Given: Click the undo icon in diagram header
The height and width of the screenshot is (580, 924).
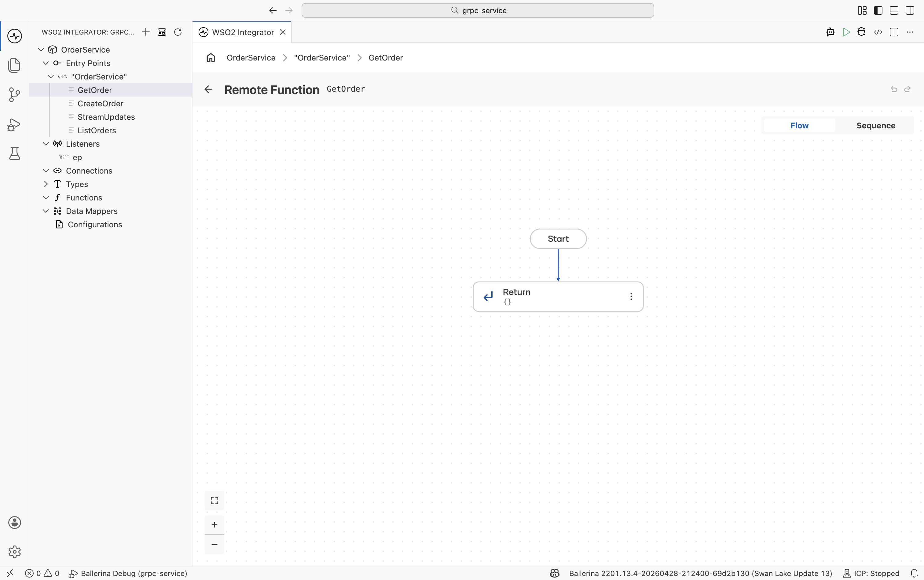Looking at the screenshot, I should click(x=894, y=89).
